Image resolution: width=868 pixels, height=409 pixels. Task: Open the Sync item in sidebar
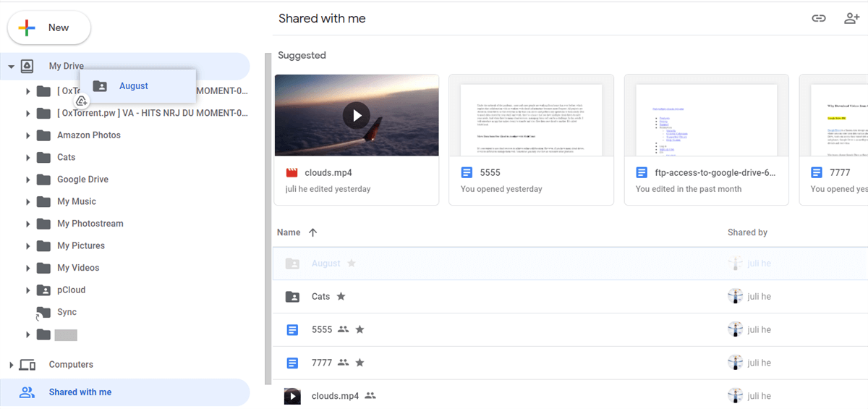pyautogui.click(x=67, y=312)
